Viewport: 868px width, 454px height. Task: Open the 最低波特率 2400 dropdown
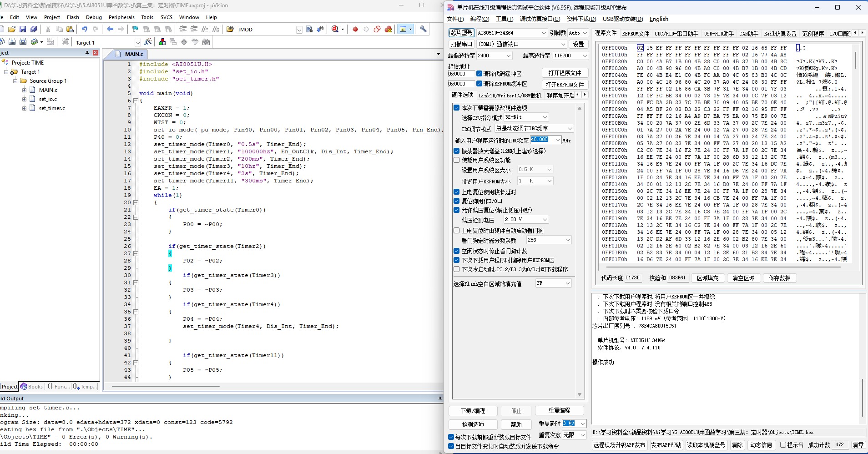pos(495,55)
